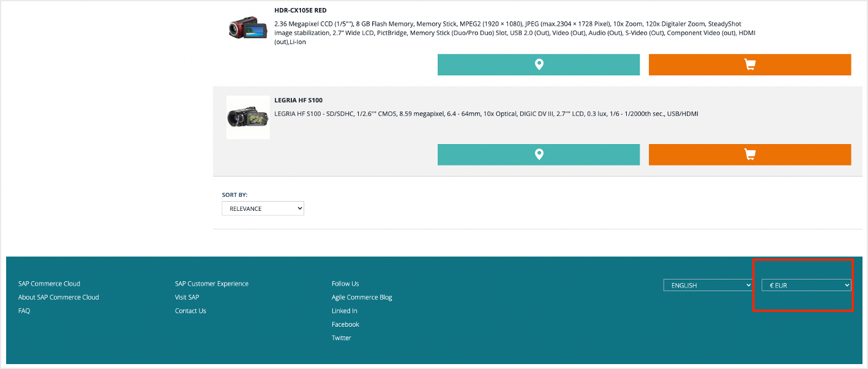Open the HDR-CX105E RED product title
Image resolution: width=868 pixels, height=369 pixels.
[301, 10]
